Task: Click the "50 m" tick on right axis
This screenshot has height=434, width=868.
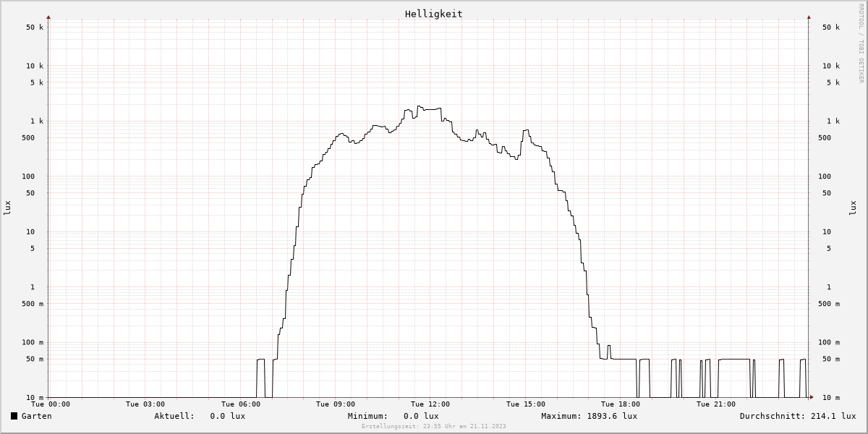Action: (x=831, y=359)
